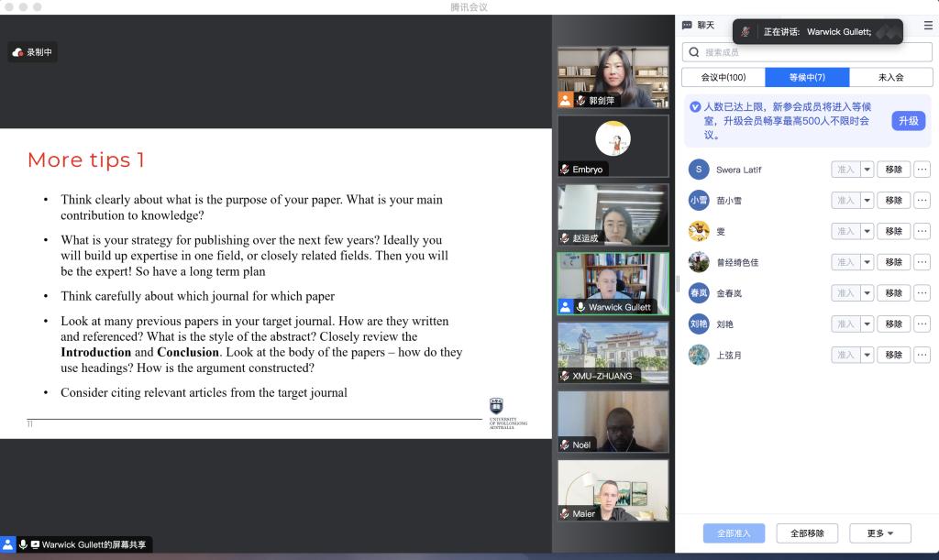Click the recording status indicator 录制中
The image size is (939, 560).
point(32,53)
